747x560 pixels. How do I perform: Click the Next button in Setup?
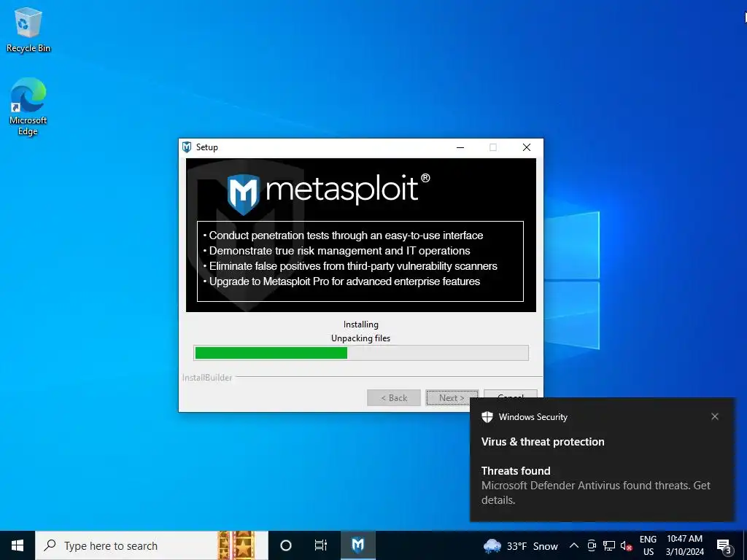pos(452,397)
